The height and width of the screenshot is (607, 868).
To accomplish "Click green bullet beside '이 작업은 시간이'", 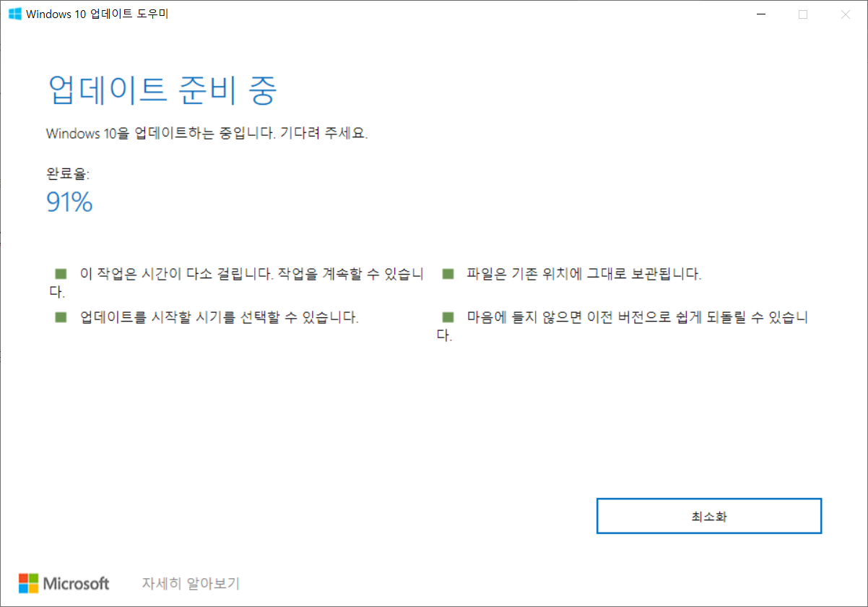I will [x=61, y=274].
